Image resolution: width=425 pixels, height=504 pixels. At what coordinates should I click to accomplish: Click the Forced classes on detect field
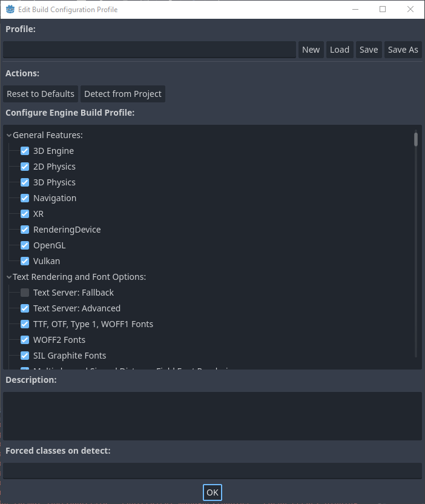[212, 471]
